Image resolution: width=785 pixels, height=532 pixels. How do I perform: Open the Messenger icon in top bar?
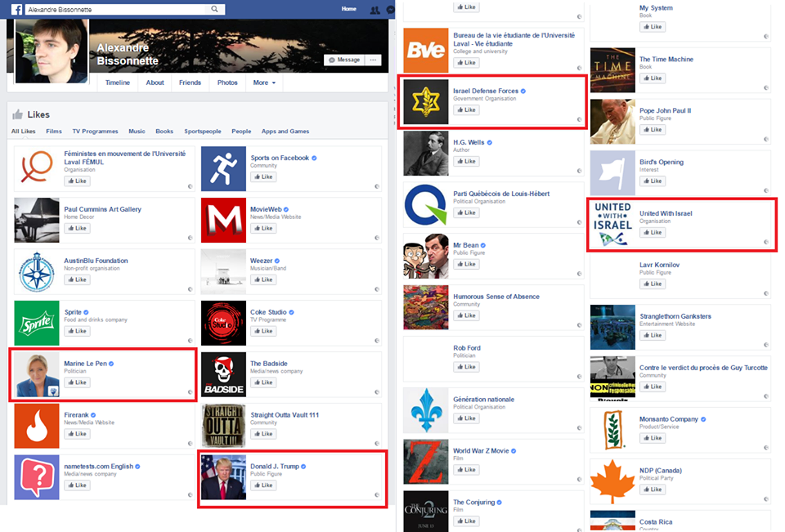391,10
